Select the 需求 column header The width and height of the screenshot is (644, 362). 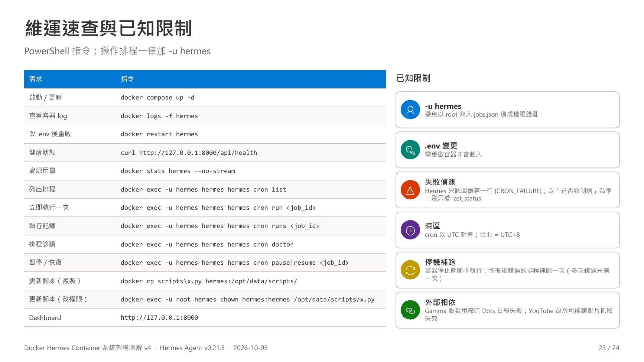pyautogui.click(x=36, y=79)
